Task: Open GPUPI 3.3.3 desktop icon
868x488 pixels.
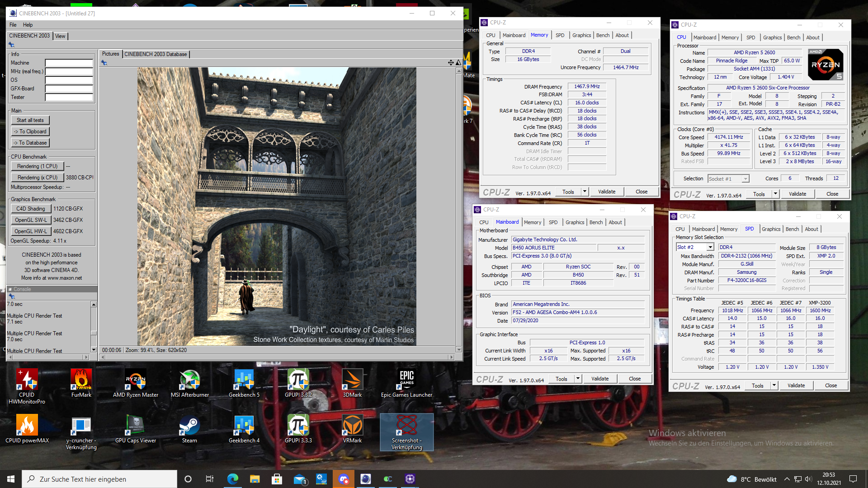Action: [298, 429]
